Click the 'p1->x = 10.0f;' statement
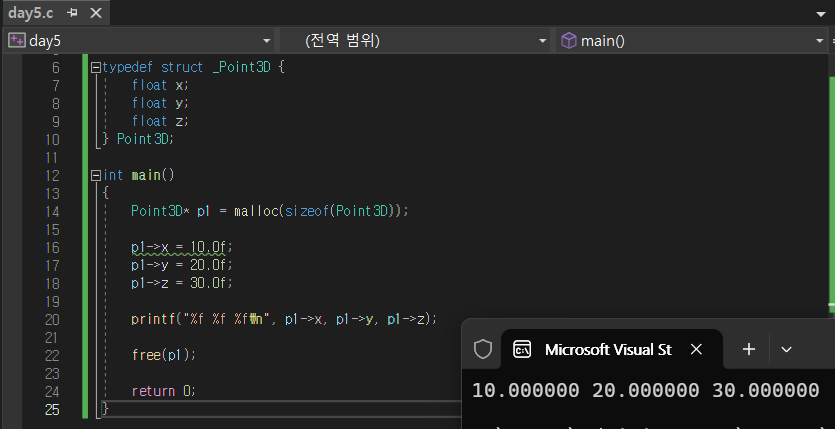 tap(182, 248)
